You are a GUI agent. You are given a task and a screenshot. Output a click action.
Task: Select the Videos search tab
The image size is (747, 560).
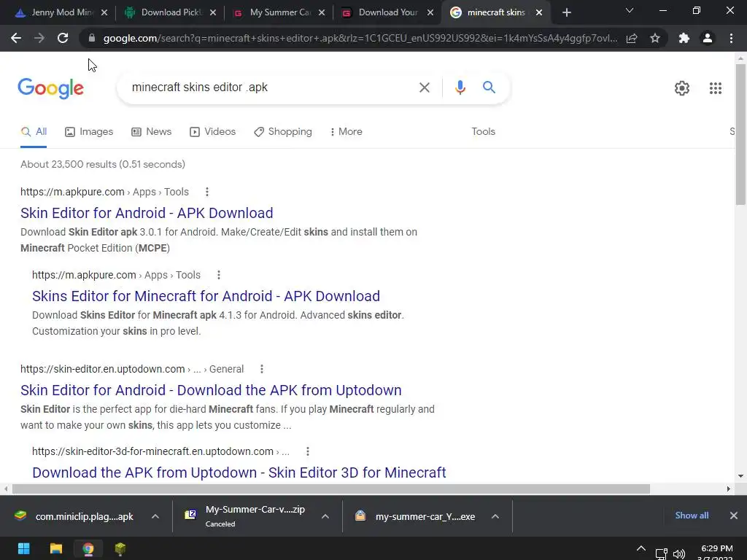[212, 132]
